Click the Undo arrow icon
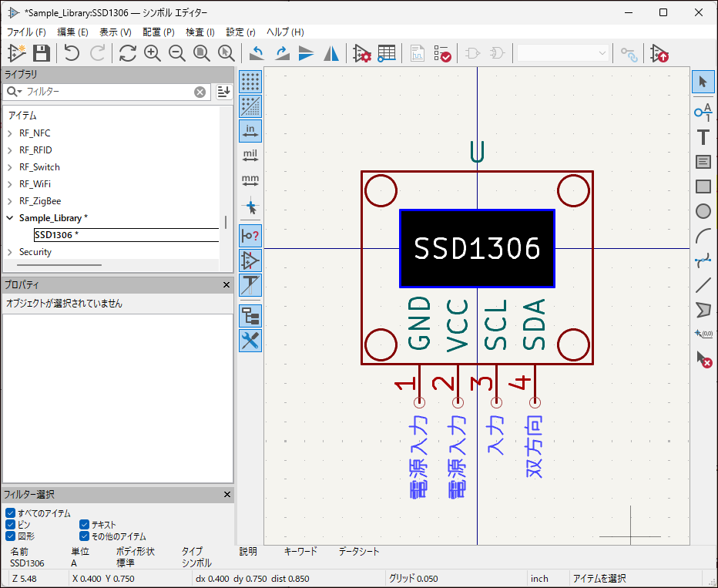 tap(72, 53)
